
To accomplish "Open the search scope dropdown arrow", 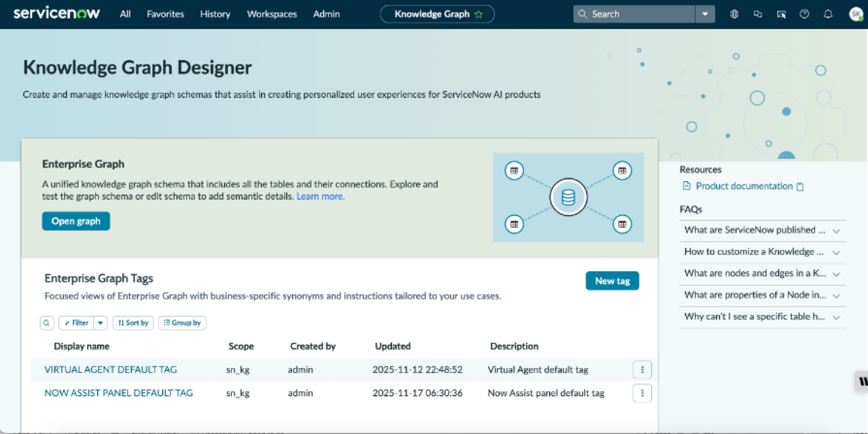I will pos(705,14).
